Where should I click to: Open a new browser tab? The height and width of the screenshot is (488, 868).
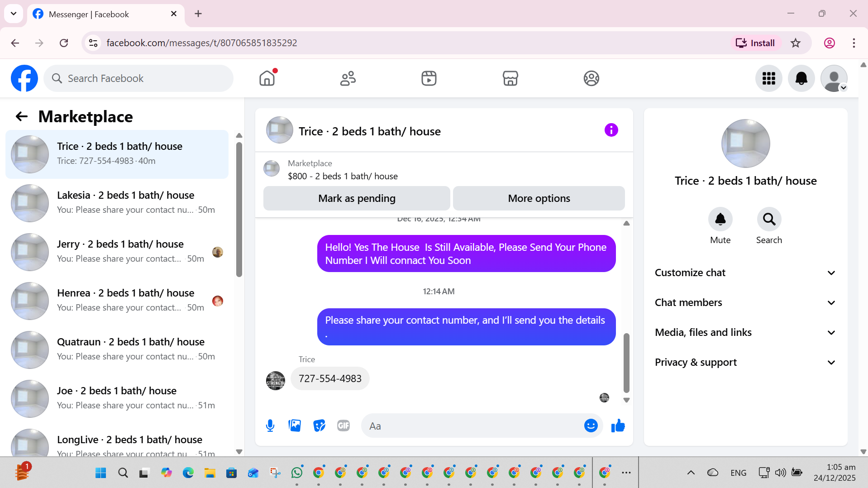[198, 14]
